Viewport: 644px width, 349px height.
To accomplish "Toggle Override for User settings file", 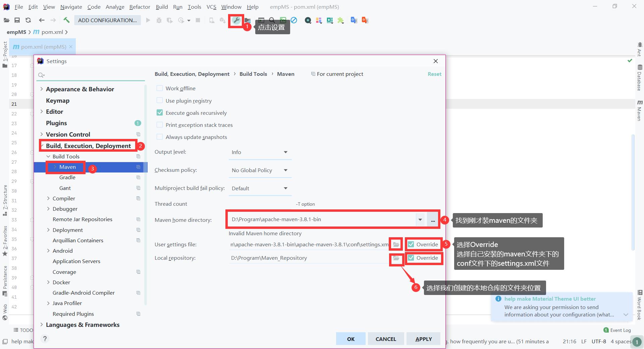I will [x=411, y=244].
